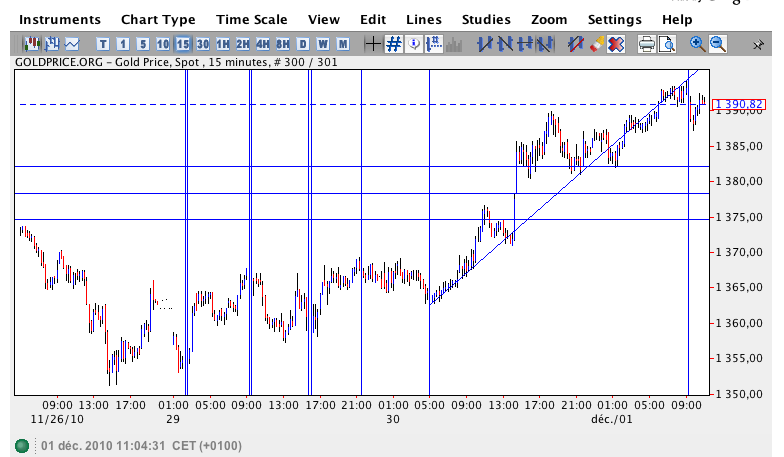This screenshot has height=457, width=784.
Task: Click the green status indicator dot
Action: (21, 445)
